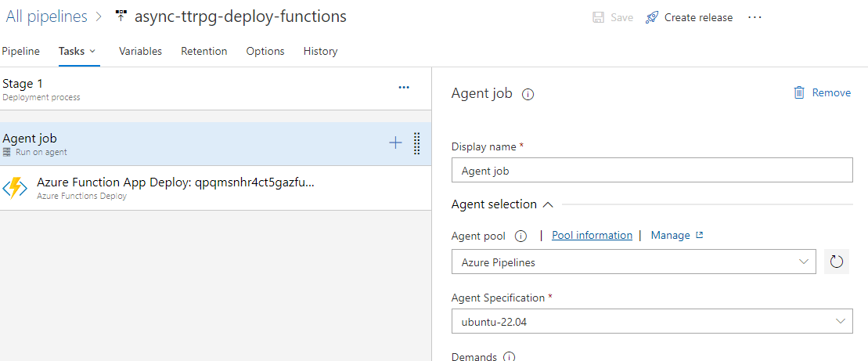Switch to the Variables tab

click(141, 52)
